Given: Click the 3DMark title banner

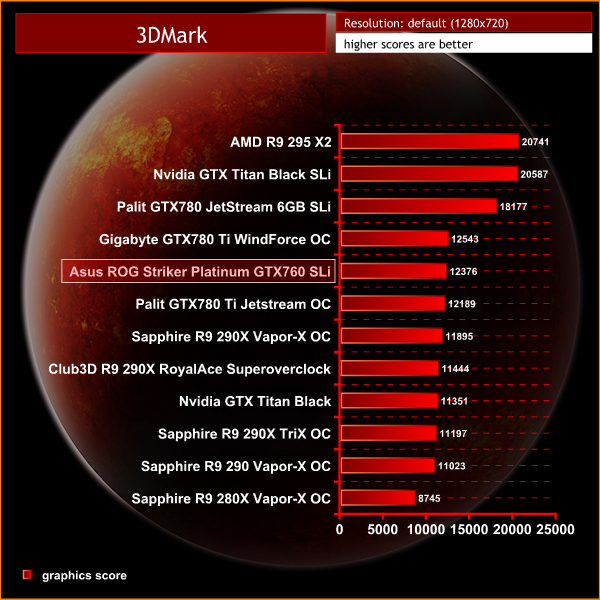Looking at the screenshot, I should [171, 33].
